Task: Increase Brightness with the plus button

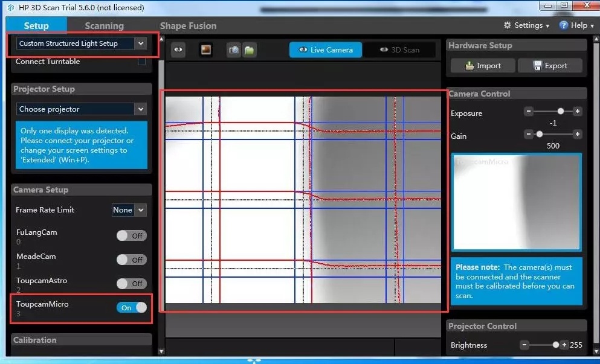Action: (x=564, y=345)
